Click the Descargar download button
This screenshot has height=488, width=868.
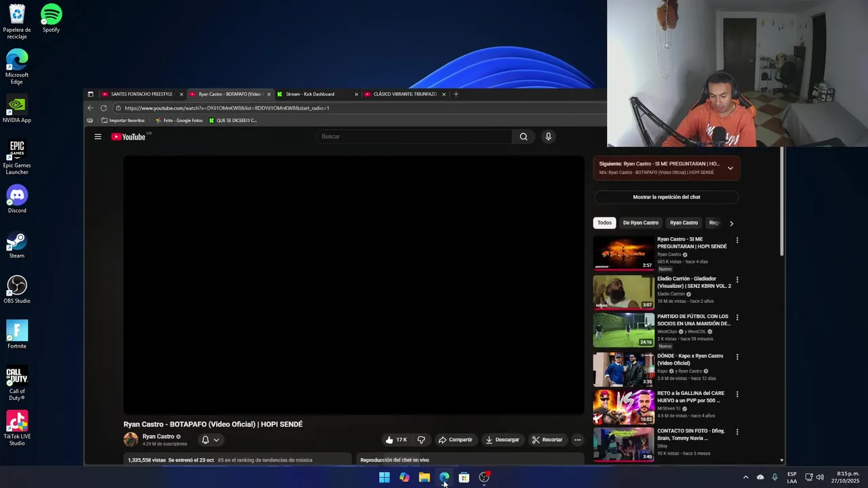[x=502, y=440]
